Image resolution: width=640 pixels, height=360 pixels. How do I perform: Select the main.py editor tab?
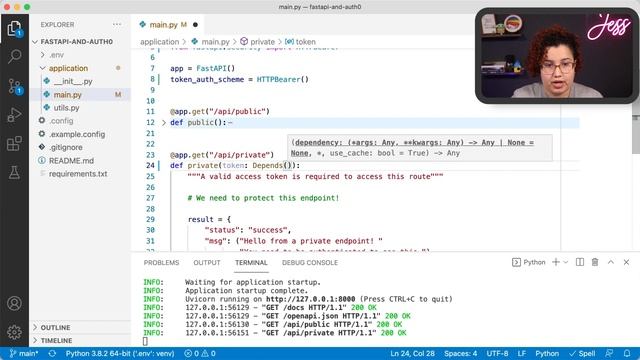coord(168,24)
